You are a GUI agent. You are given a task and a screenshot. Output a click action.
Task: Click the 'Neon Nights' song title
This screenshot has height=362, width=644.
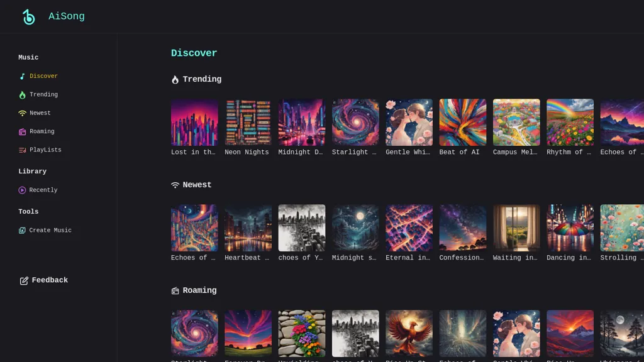click(247, 152)
